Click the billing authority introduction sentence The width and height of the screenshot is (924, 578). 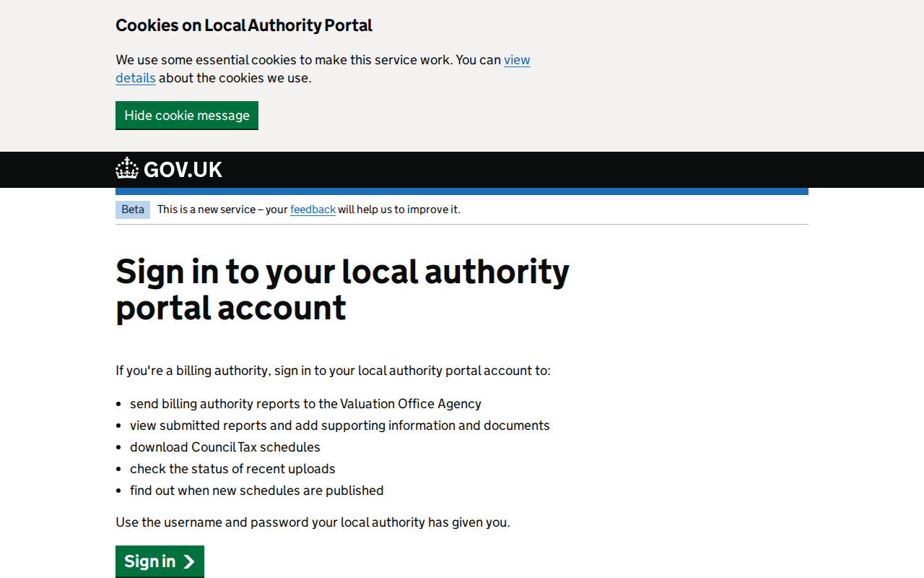[333, 370]
